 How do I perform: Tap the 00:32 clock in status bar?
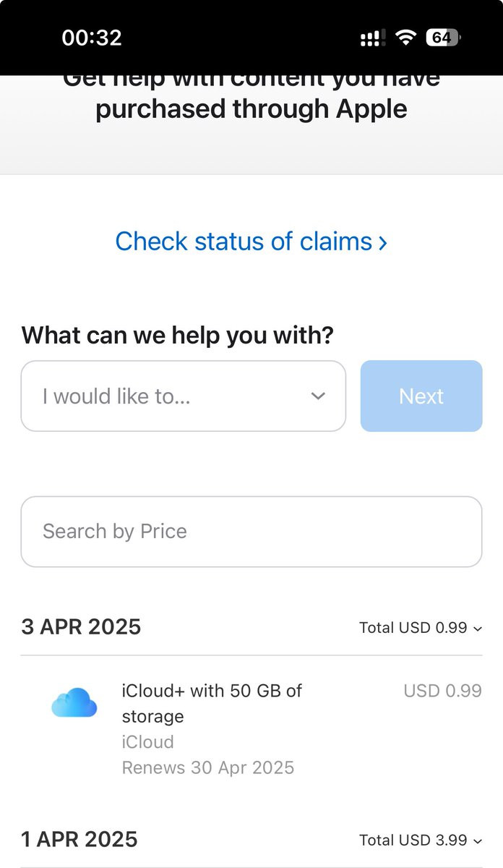coord(92,38)
